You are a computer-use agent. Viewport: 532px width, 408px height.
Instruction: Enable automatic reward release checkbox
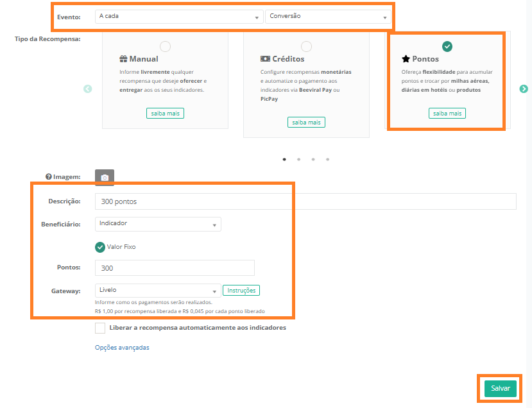[x=100, y=328]
